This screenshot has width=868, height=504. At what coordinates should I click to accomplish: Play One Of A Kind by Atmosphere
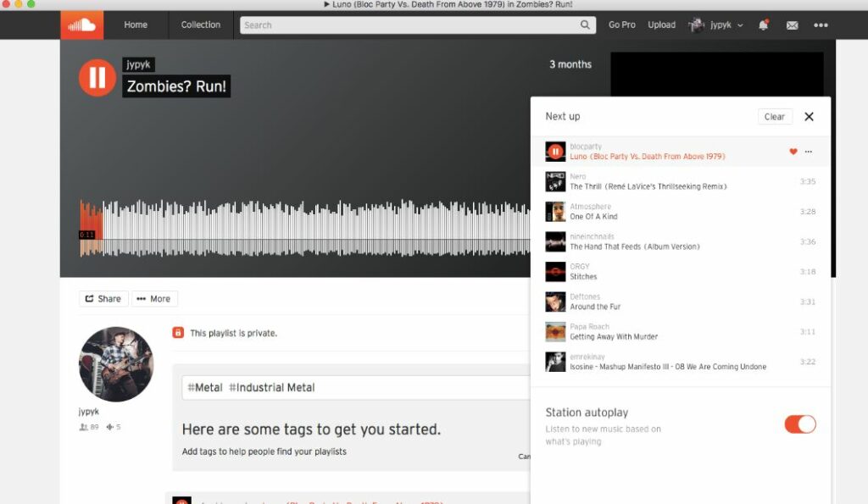tap(593, 216)
